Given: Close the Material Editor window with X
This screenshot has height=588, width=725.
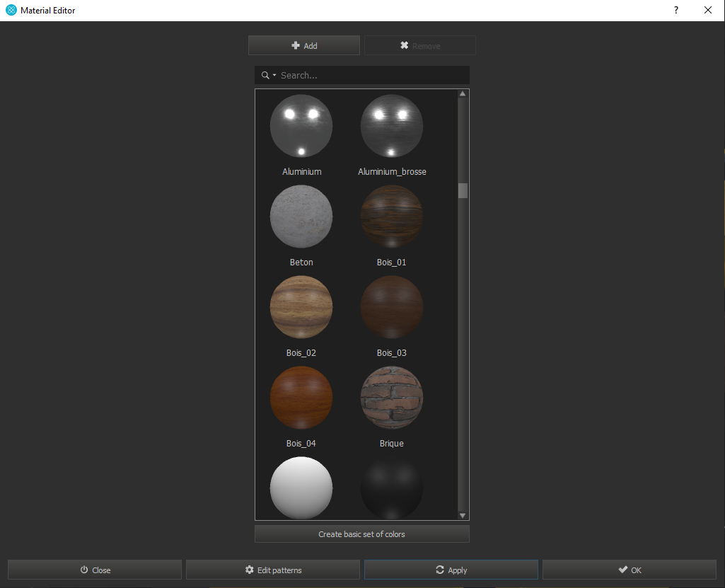Looking at the screenshot, I should point(708,10).
